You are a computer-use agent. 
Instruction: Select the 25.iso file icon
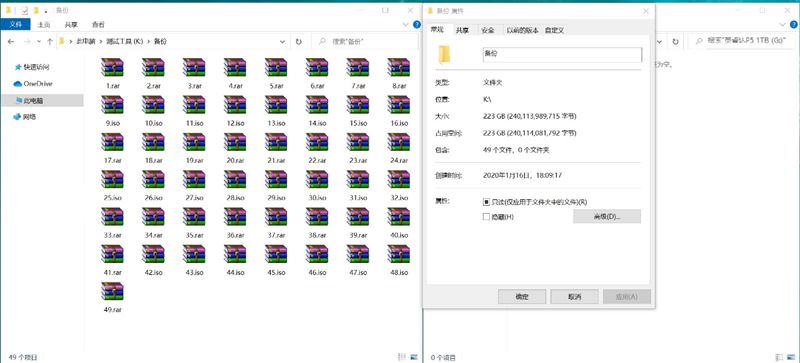(112, 179)
